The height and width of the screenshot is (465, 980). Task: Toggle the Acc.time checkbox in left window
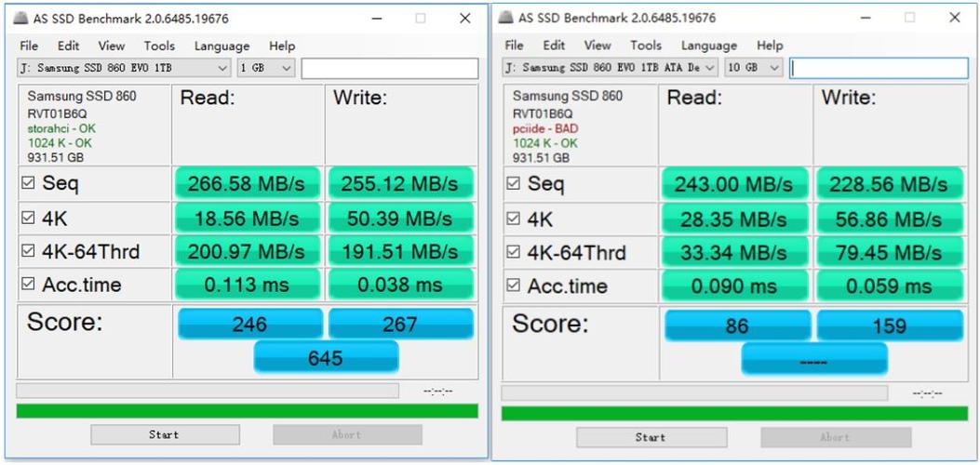(x=28, y=284)
